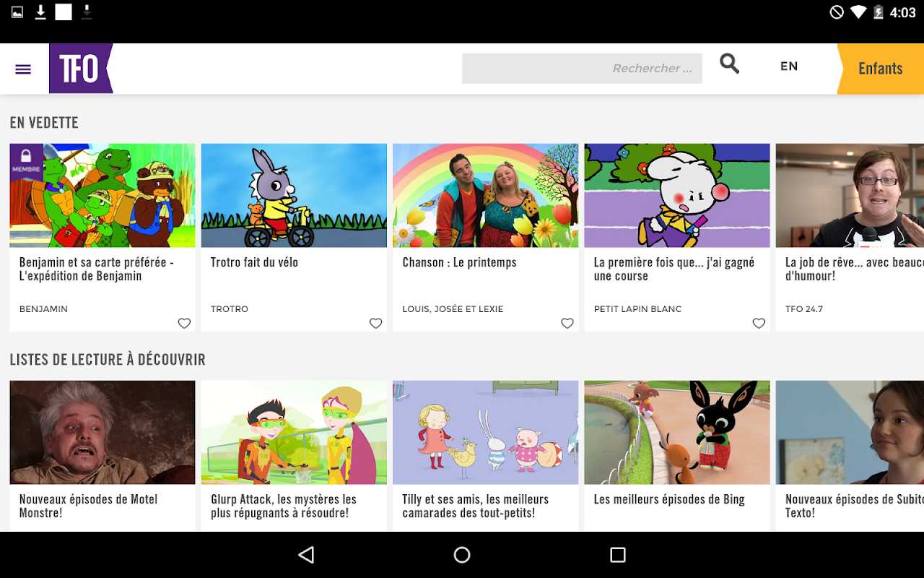Tap the battery charging status icon
This screenshot has height=578, width=924.
pos(879,12)
